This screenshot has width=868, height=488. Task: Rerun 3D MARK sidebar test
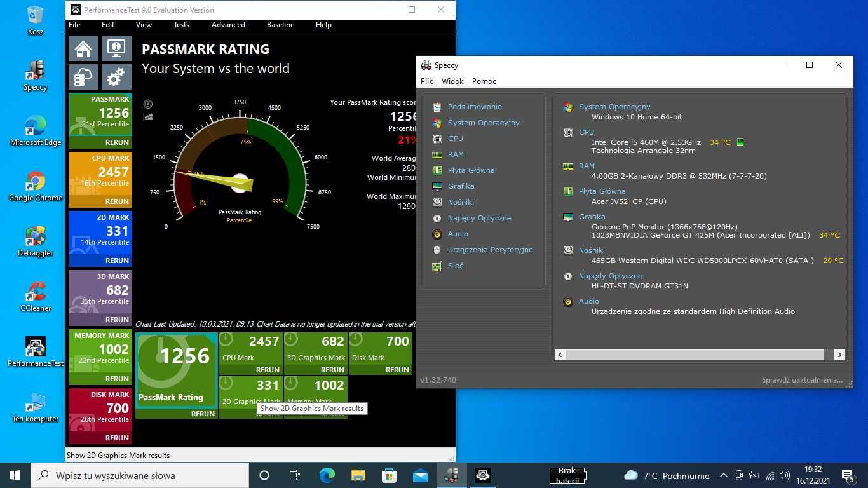[117, 320]
